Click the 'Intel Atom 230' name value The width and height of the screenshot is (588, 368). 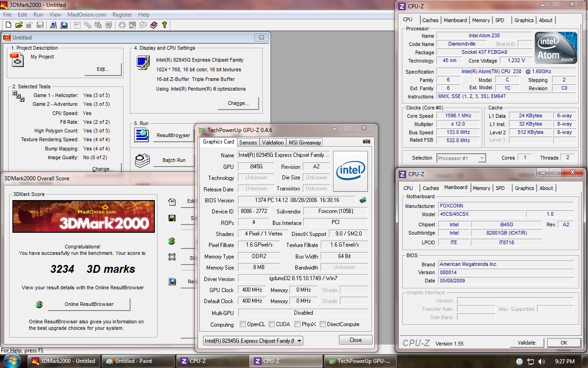[x=484, y=35]
